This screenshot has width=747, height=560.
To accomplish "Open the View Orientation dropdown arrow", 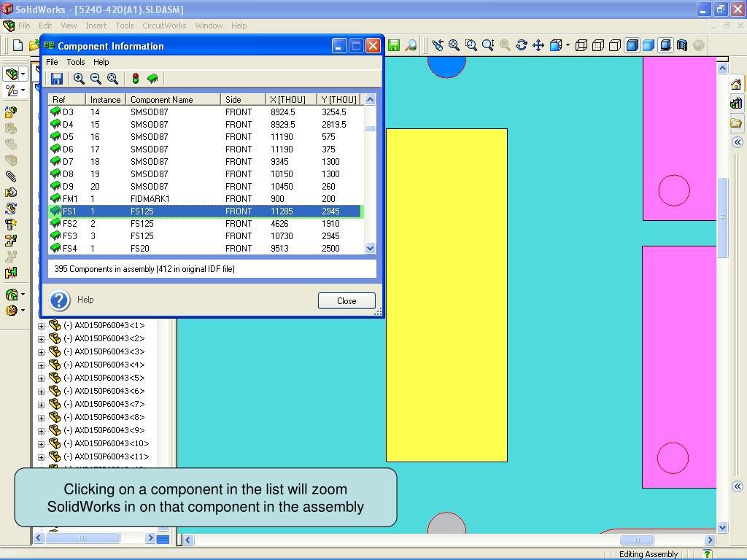I will pyautogui.click(x=568, y=45).
